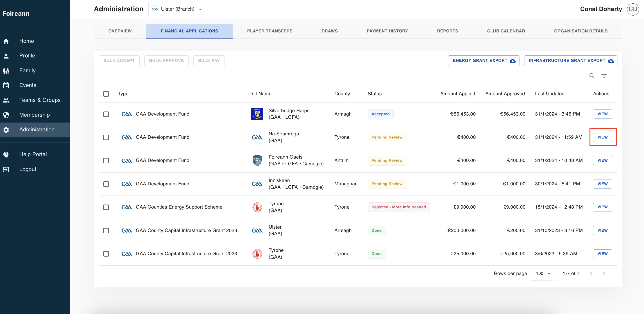Open the Ulster (Branch) dropdown
The height and width of the screenshot is (314, 644).
click(x=176, y=9)
